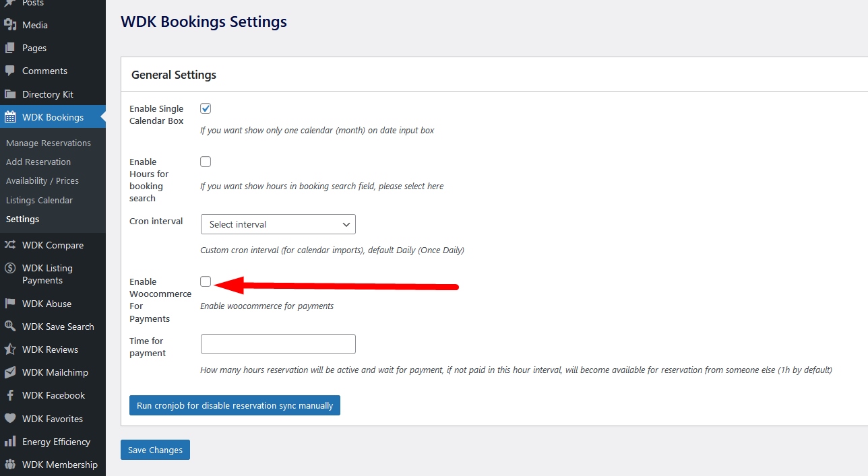The width and height of the screenshot is (868, 476).
Task: Open the WDK Abuse menu label
Action: coord(46,304)
